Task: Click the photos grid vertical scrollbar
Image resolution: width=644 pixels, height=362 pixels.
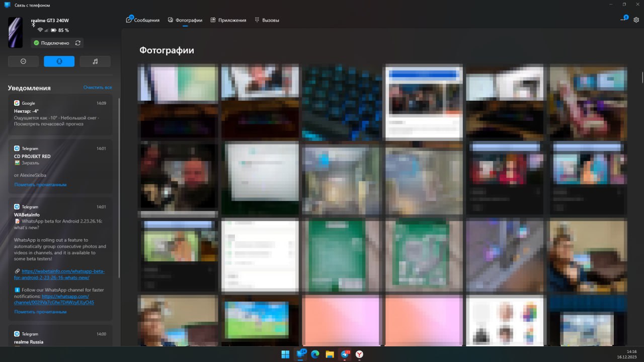Action: (x=641, y=78)
